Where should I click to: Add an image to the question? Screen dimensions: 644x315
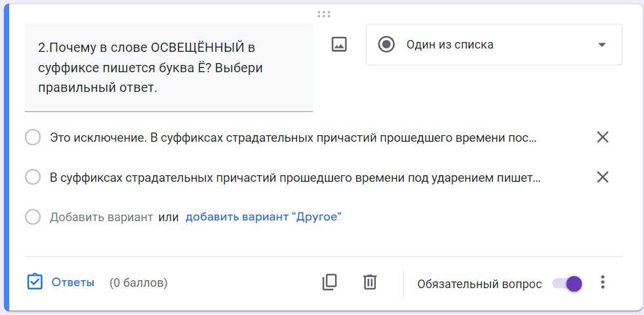pyautogui.click(x=339, y=45)
